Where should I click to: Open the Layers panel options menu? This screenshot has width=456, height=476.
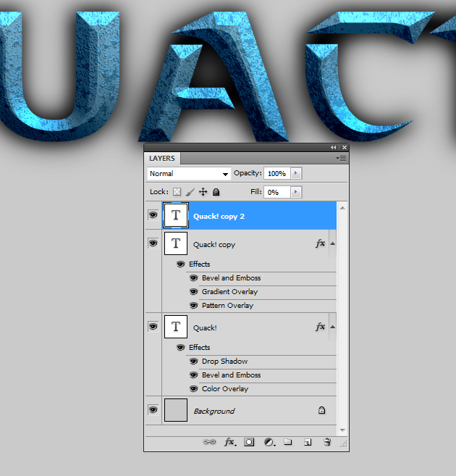[342, 158]
